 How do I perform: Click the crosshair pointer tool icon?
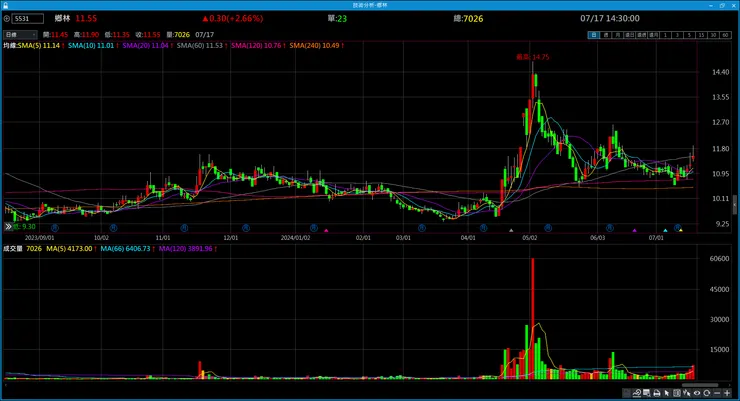click(687, 393)
